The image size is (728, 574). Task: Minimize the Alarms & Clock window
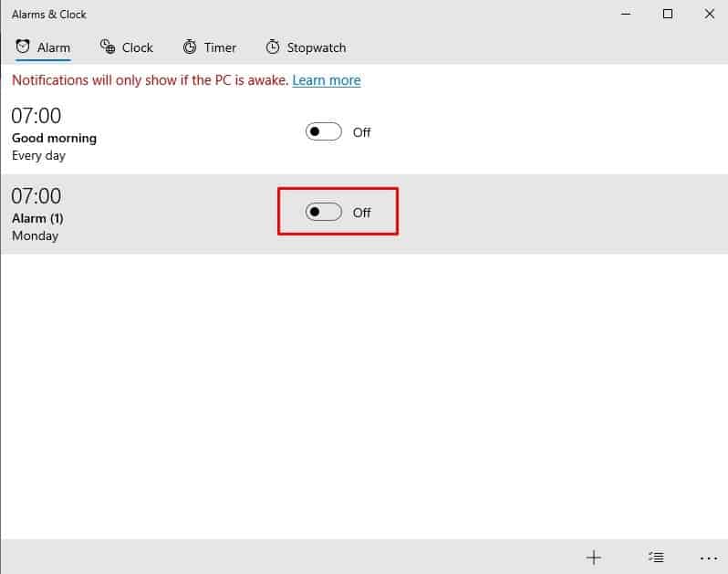click(626, 14)
